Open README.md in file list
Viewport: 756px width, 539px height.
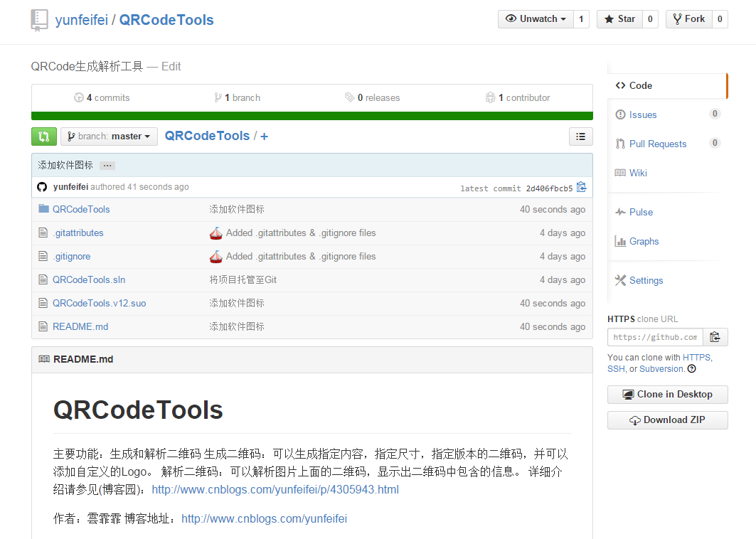pyautogui.click(x=80, y=327)
